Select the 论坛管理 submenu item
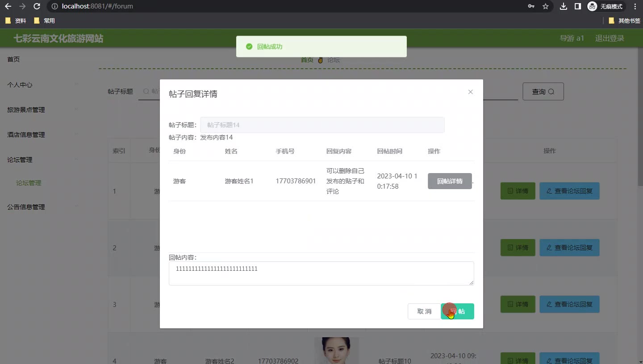The height and width of the screenshot is (364, 643). (29, 183)
